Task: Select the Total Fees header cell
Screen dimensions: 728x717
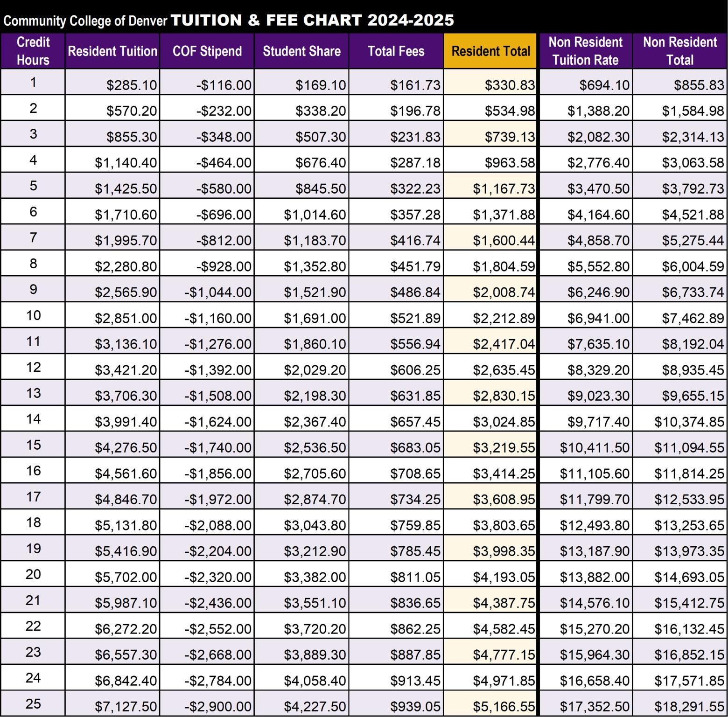Action: pyautogui.click(x=396, y=51)
